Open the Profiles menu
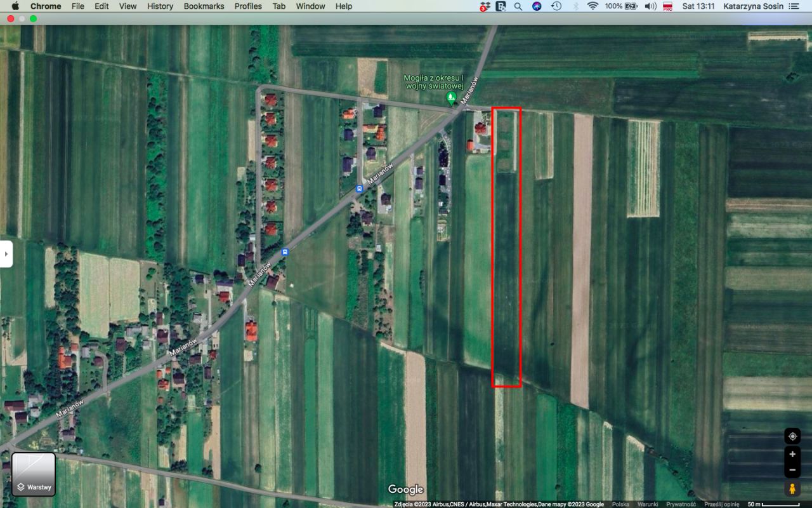Screen dimensions: 812x508 [248, 6]
